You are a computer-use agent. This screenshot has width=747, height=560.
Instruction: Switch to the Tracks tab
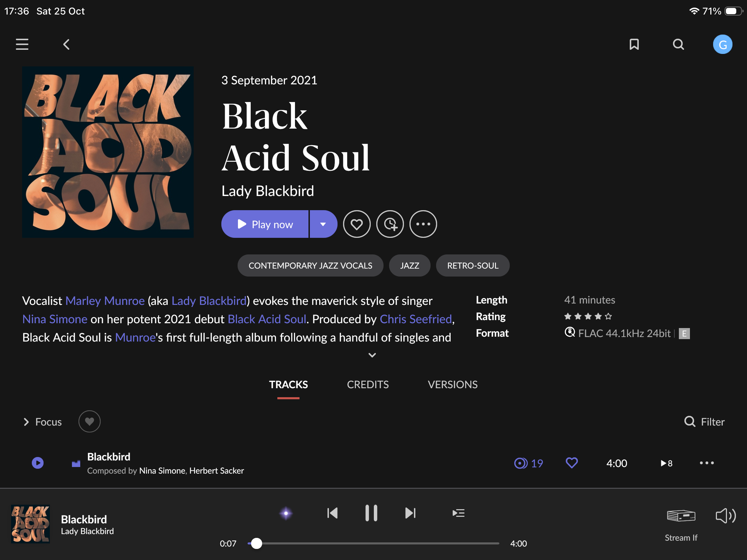(288, 384)
